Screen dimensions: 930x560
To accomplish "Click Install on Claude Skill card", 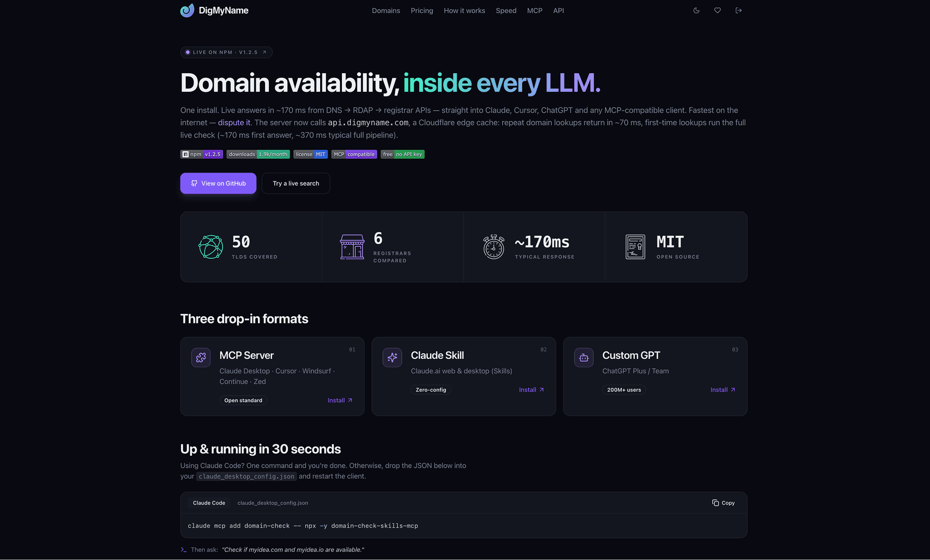I will pyautogui.click(x=531, y=390).
